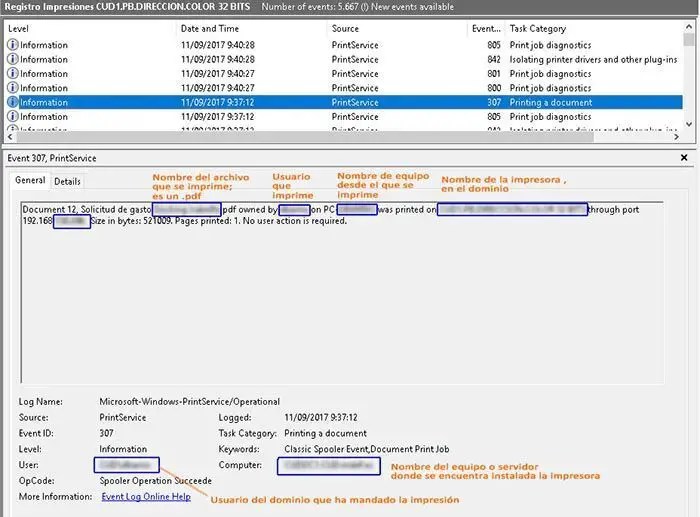
Task: Click the horizontal scroll right arrow
Action: (x=676, y=137)
